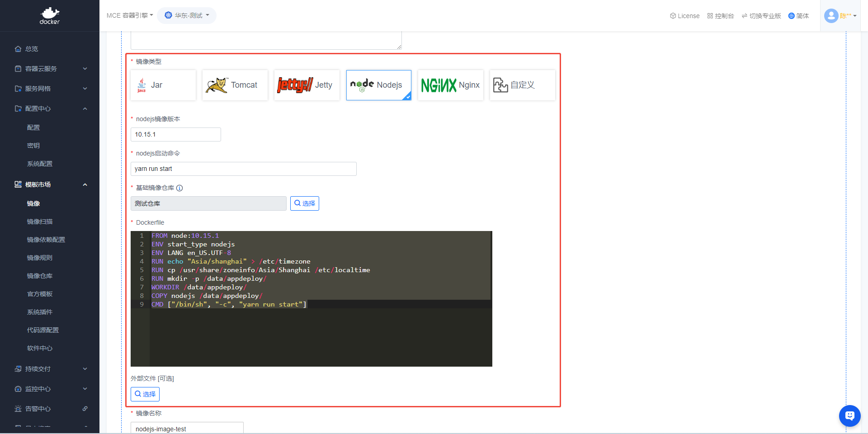Open 镜像扫描 in the sidebar
868x434 pixels.
pos(40,222)
